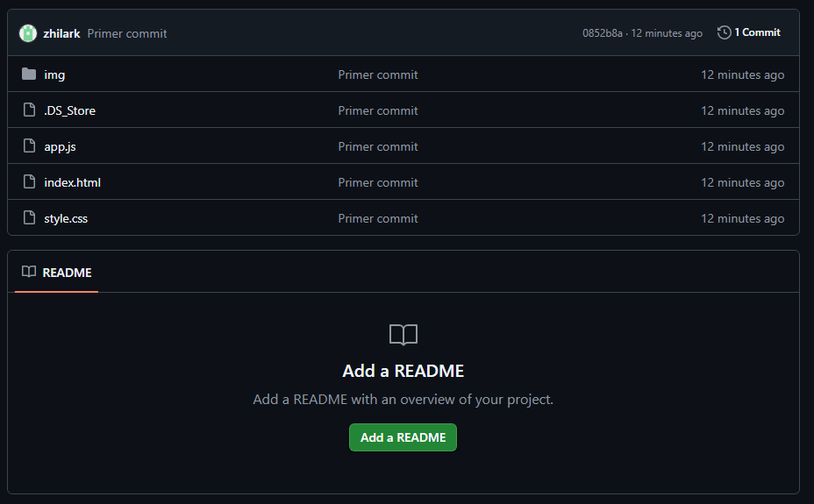Click the index.html file icon
Image resolution: width=814 pixels, height=504 pixels.
click(30, 182)
